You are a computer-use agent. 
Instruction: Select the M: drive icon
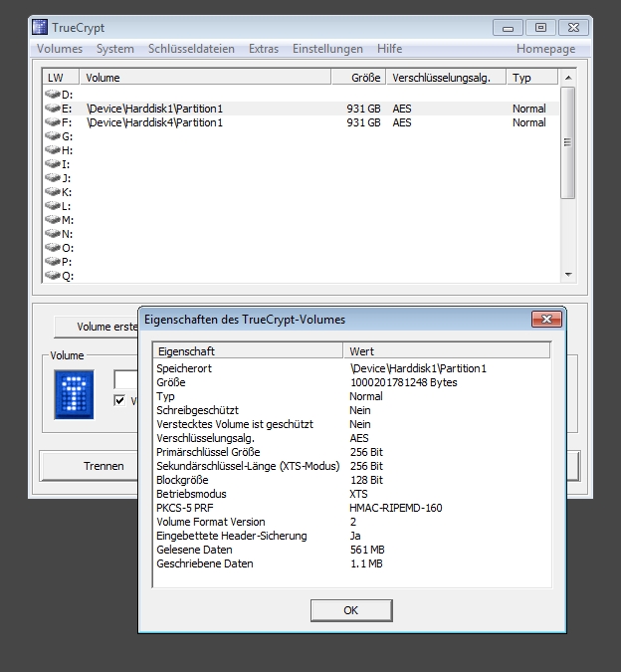click(53, 219)
